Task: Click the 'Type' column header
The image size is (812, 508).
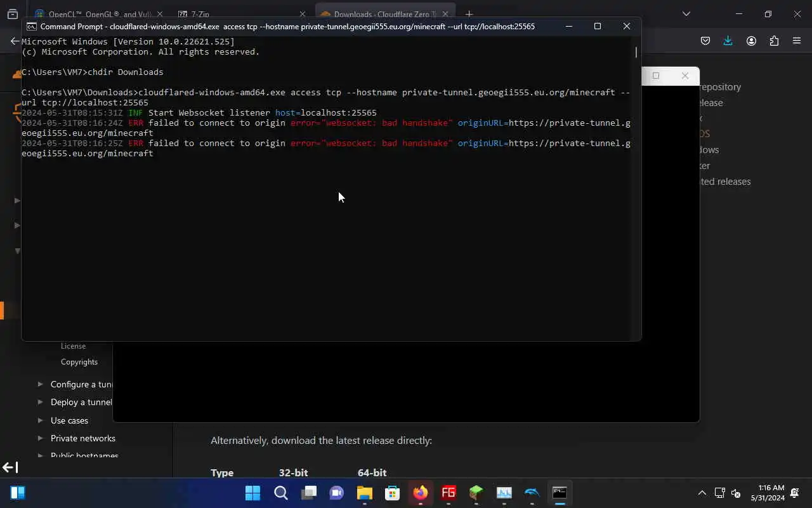Action: [222, 472]
